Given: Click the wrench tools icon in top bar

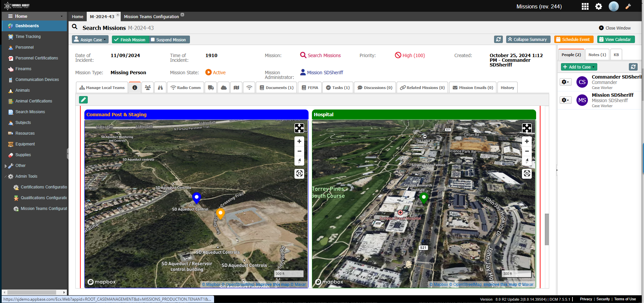Looking at the screenshot, I should click(x=628, y=6).
